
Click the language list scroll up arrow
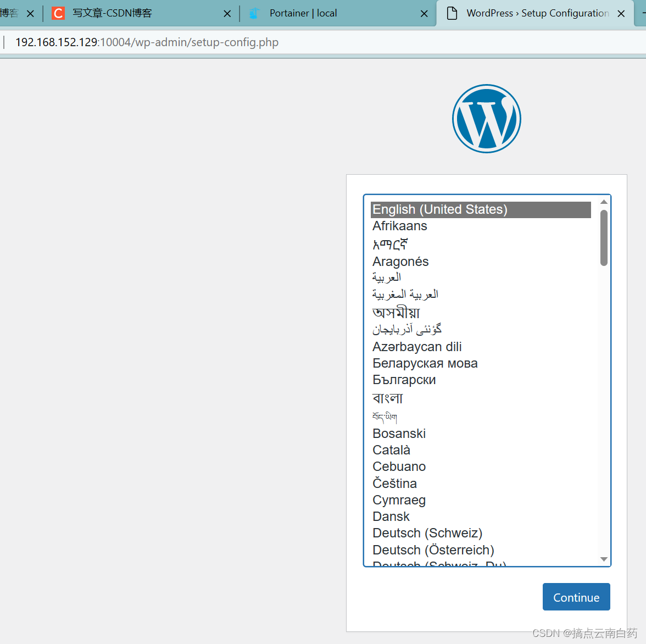point(604,202)
